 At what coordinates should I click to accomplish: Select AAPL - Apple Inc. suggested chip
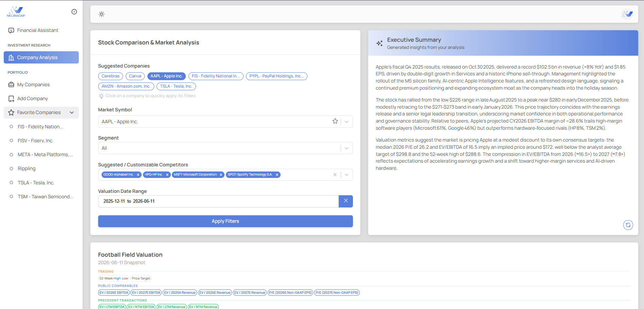166,76
